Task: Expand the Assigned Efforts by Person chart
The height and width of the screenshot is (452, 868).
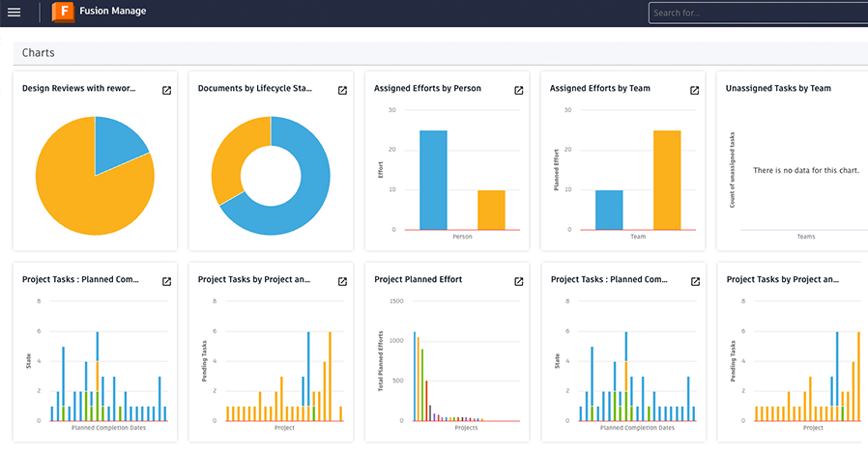Action: (x=518, y=90)
